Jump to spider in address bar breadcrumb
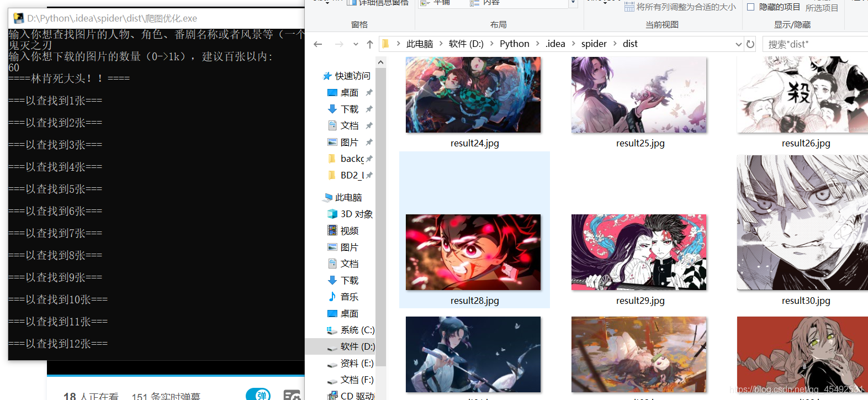 (594, 44)
